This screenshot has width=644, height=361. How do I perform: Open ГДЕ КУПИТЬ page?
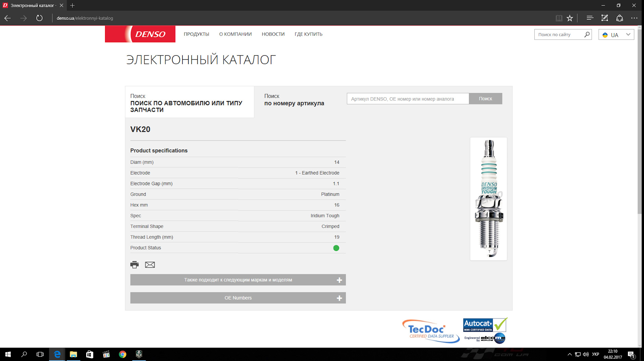point(308,34)
